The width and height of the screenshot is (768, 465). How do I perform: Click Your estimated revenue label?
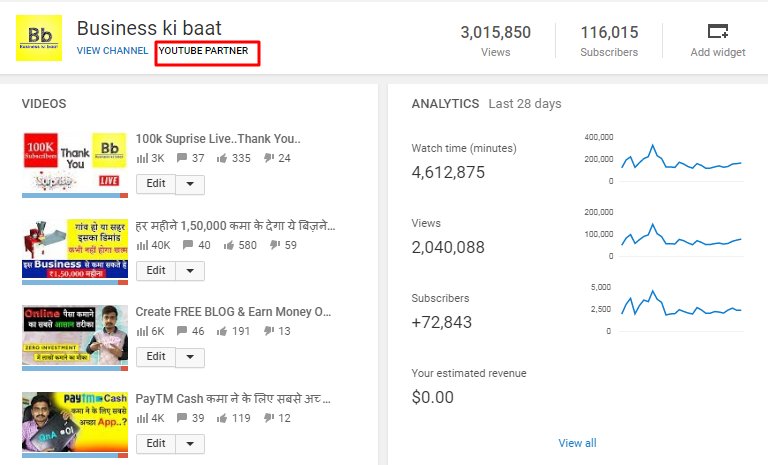469,373
